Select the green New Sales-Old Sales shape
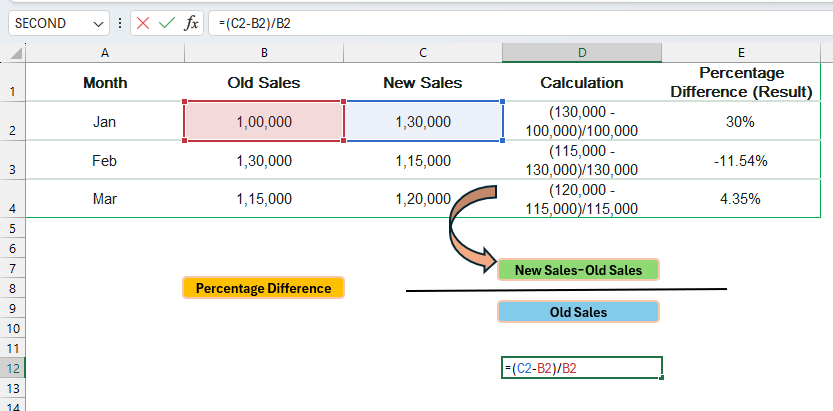Viewport: 833px width, 411px height. pyautogui.click(x=578, y=270)
